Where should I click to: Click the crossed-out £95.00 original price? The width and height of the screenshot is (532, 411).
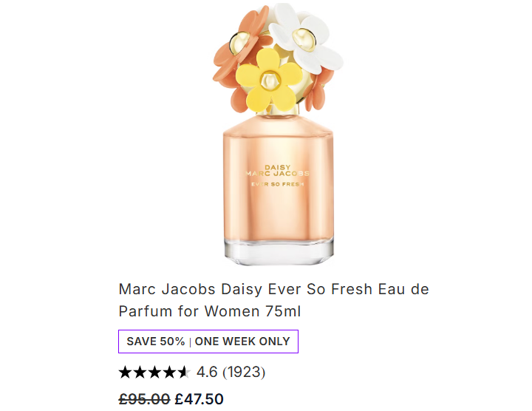[144, 399]
